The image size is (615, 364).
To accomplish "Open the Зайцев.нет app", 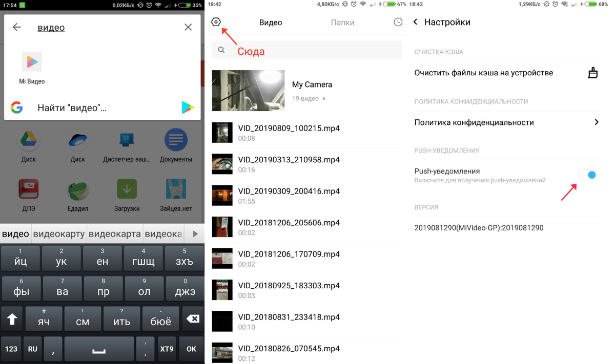I will click(175, 188).
